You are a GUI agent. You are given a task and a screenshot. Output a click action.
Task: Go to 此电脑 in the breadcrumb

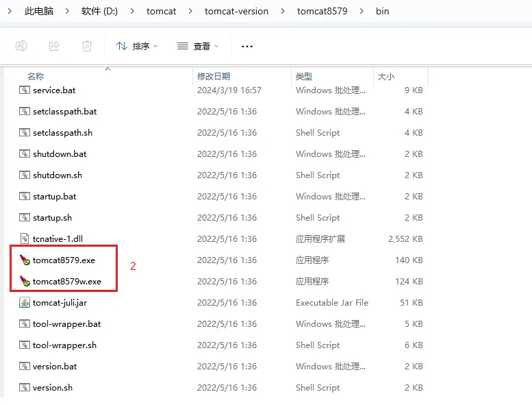point(39,11)
